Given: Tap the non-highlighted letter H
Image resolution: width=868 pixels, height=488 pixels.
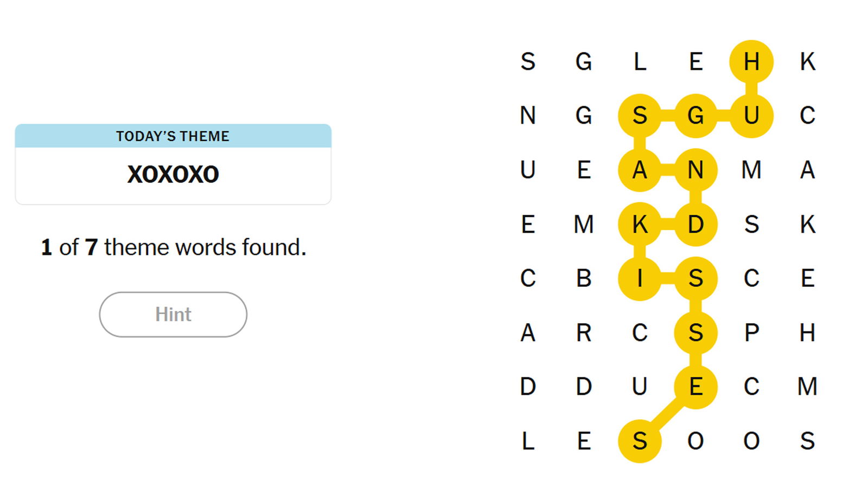Looking at the screenshot, I should [807, 332].
